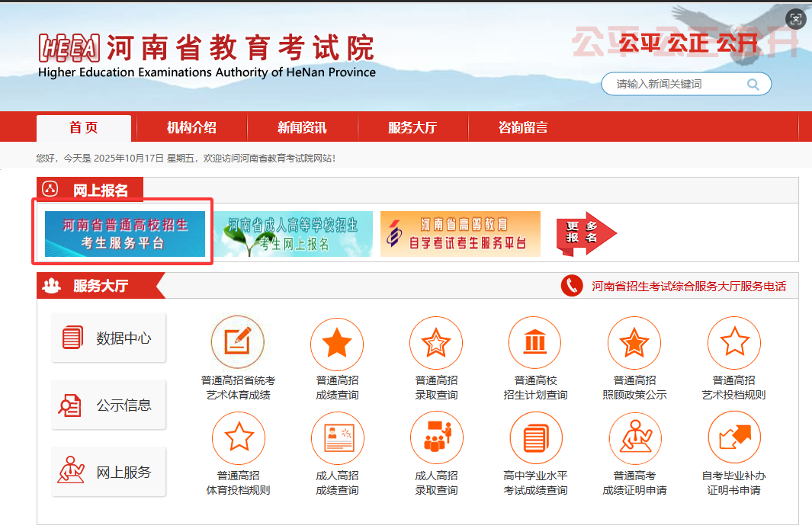Open 普通高考成绩证明申请 icon

click(634, 438)
